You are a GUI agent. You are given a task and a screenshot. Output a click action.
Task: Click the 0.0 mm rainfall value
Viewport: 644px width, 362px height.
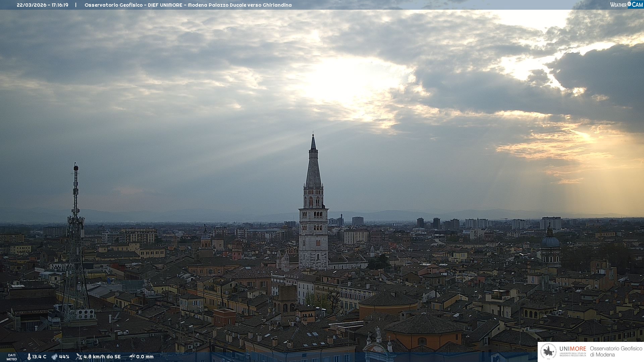tap(145, 357)
